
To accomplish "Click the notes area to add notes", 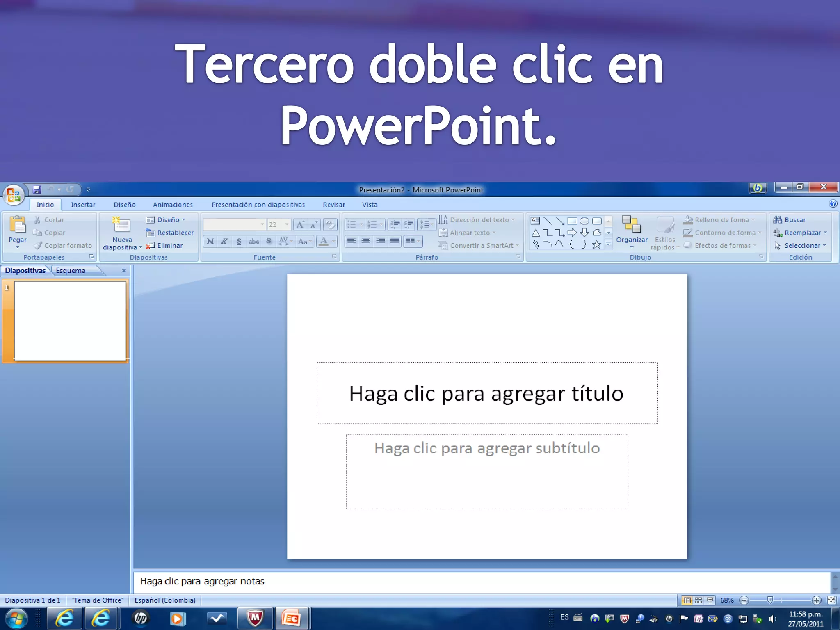I will [x=482, y=581].
